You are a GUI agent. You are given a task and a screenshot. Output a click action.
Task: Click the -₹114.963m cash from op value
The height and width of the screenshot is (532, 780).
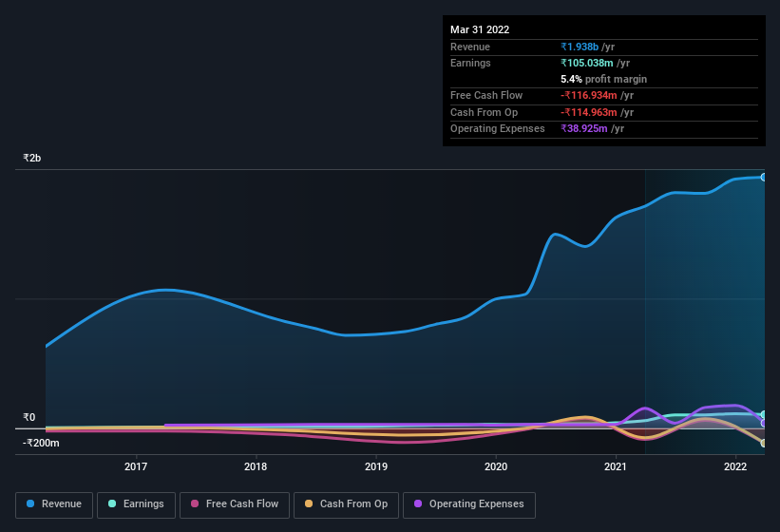589,112
